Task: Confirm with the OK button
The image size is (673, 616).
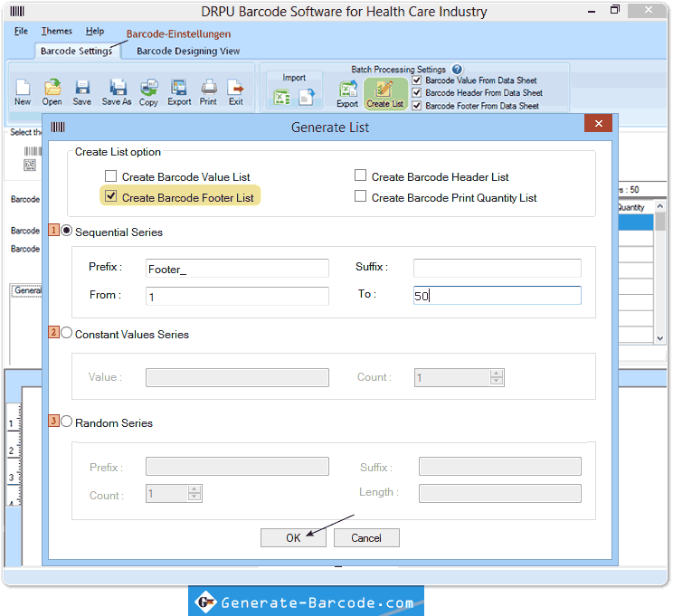Action: pyautogui.click(x=293, y=538)
